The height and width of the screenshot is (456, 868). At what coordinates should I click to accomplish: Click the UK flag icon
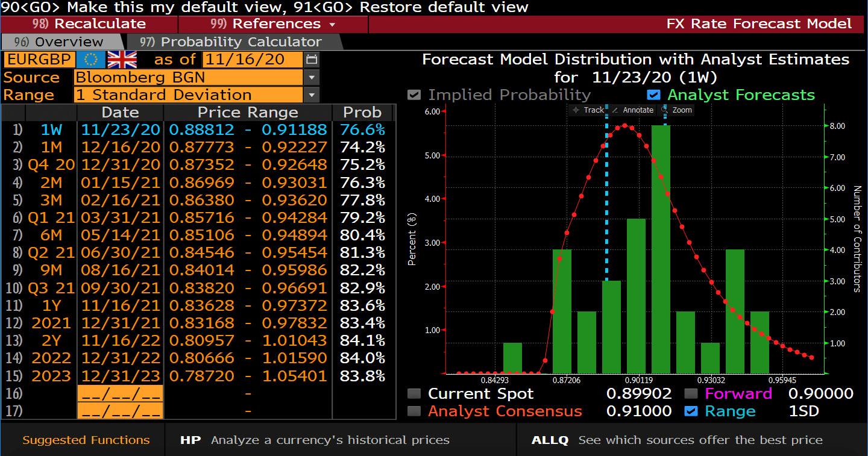tap(122, 60)
